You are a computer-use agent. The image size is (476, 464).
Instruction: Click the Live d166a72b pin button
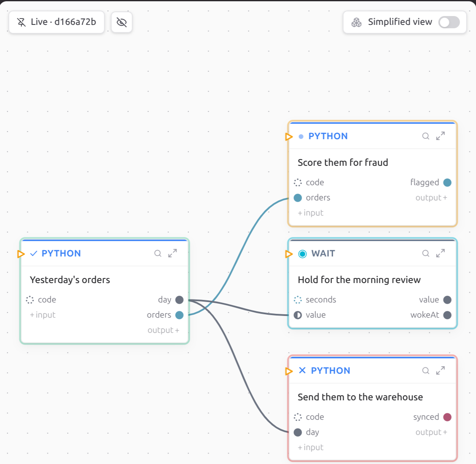click(x=56, y=22)
